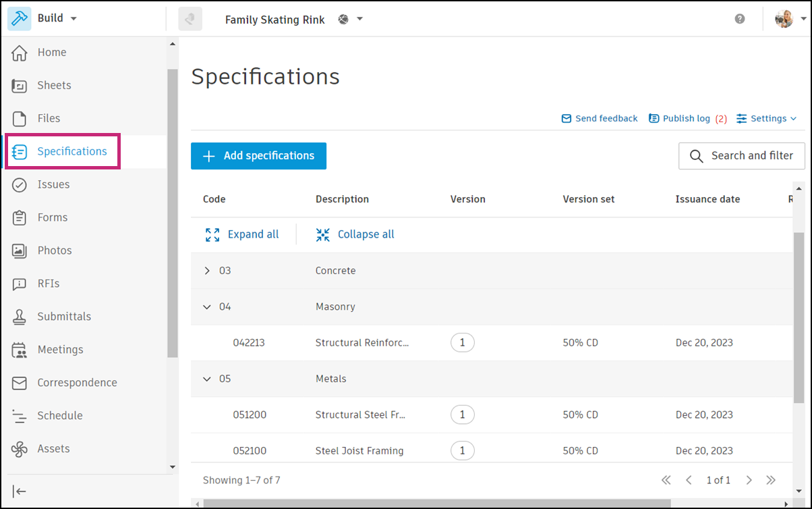Collapse the 04 Masonry section
The height and width of the screenshot is (509, 812).
[207, 306]
